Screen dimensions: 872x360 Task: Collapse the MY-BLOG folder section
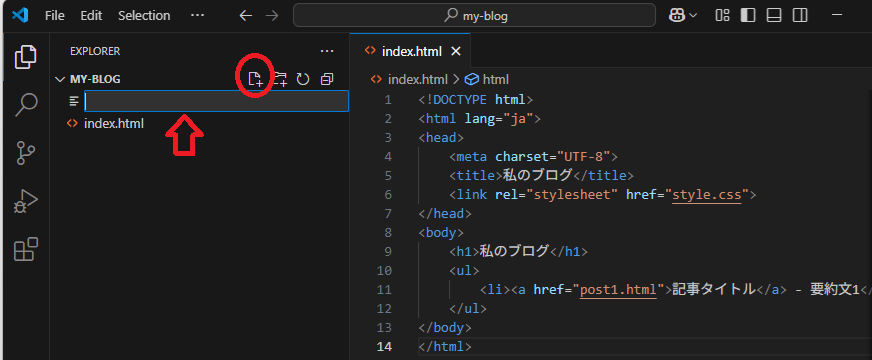pyautogui.click(x=60, y=79)
